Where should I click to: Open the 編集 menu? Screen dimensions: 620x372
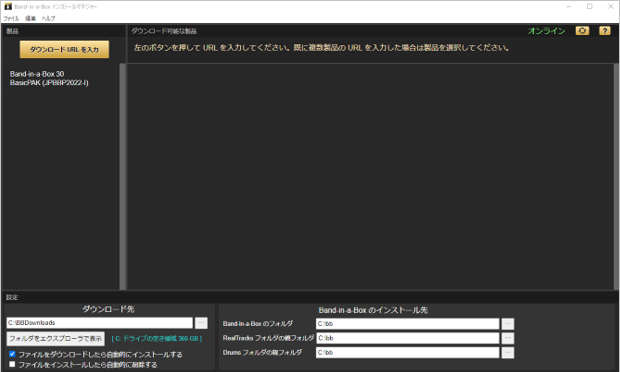point(30,18)
